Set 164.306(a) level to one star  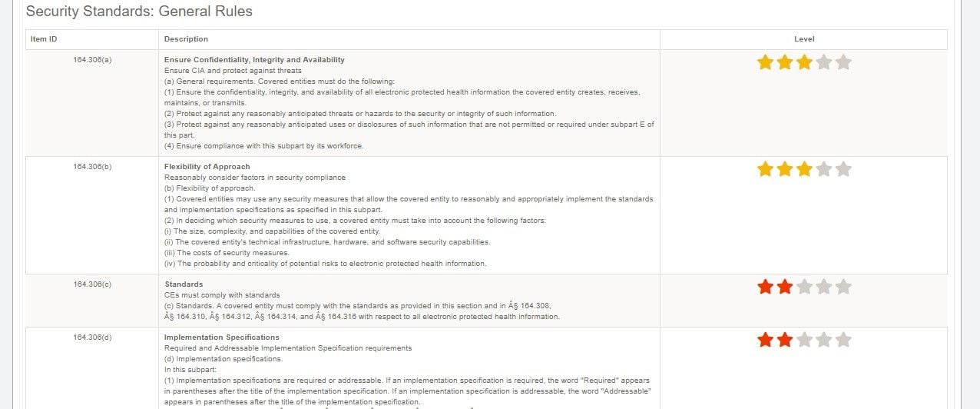765,63
